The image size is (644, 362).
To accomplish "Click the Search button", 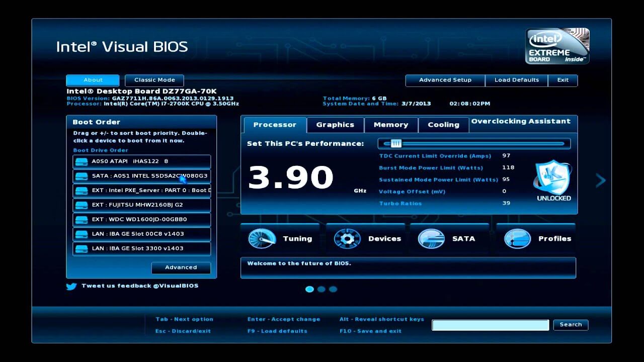I will pyautogui.click(x=571, y=325).
